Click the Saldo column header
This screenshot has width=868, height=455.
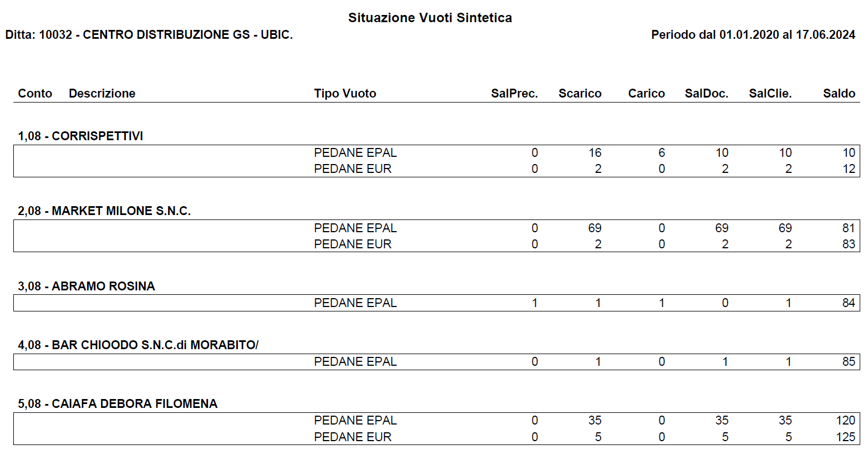839,93
